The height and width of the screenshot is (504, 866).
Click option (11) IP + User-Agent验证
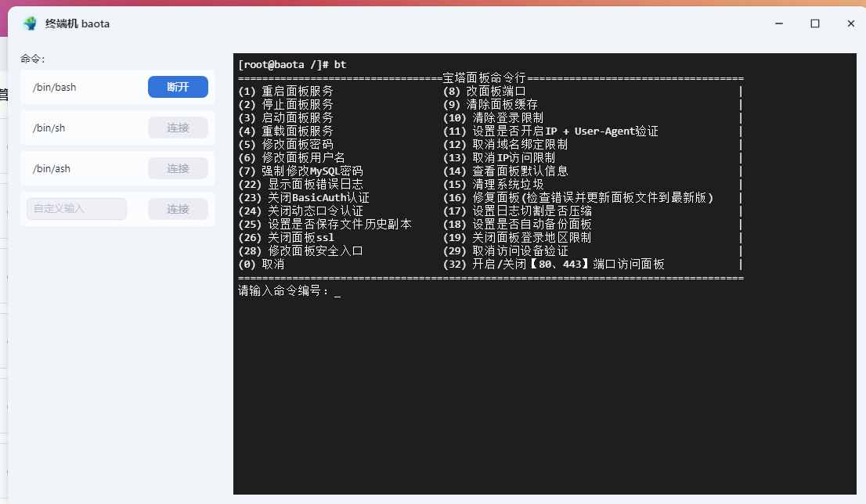pyautogui.click(x=550, y=131)
